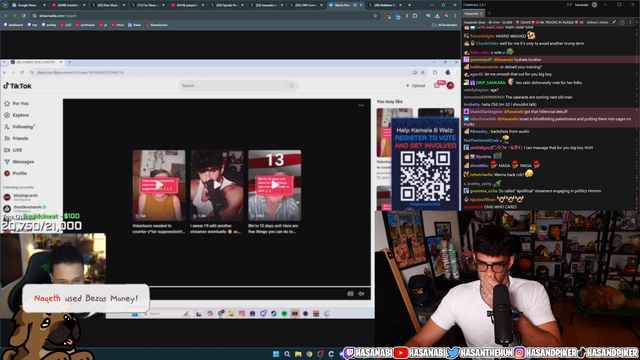Click the Upload button on TikTok
Viewport: 640px width, 360px height.
416,86
